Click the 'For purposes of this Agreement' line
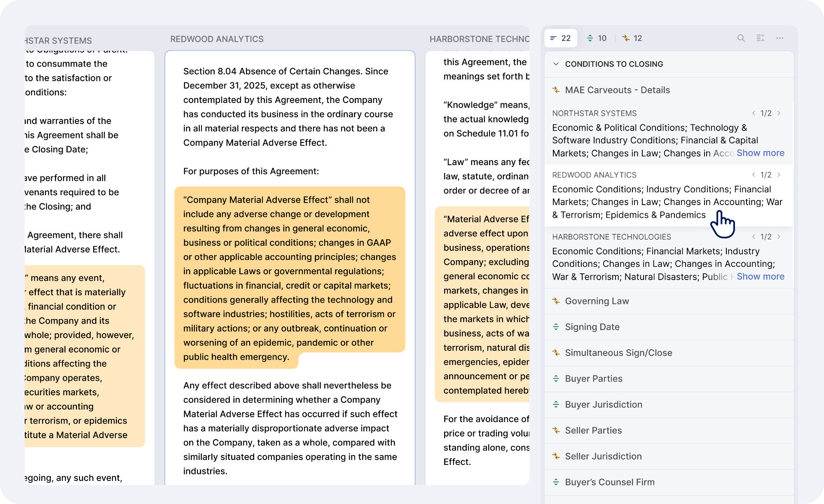The height and width of the screenshot is (504, 824). click(x=251, y=171)
